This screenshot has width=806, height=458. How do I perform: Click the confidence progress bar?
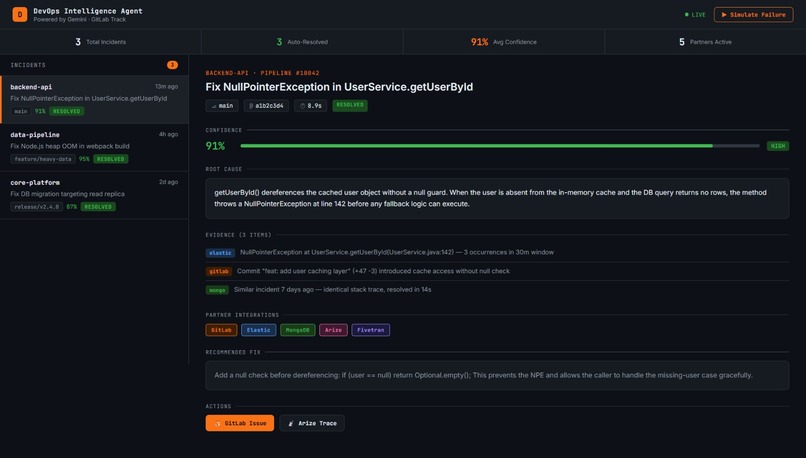pos(500,146)
